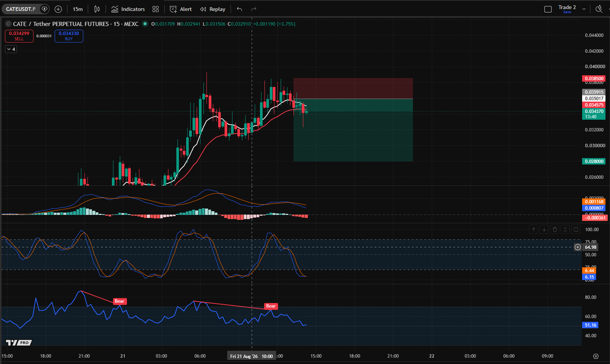Click the second Bear label near 10:00

(271, 306)
